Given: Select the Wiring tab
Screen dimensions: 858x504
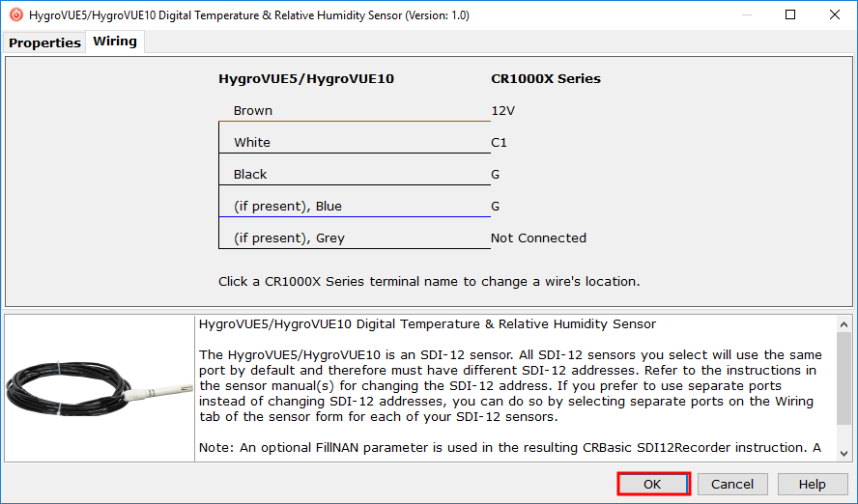Looking at the screenshot, I should tap(114, 42).
